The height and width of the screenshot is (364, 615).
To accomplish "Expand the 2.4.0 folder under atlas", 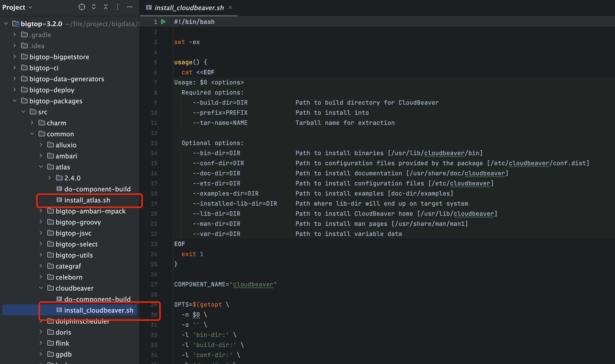I will pos(50,178).
